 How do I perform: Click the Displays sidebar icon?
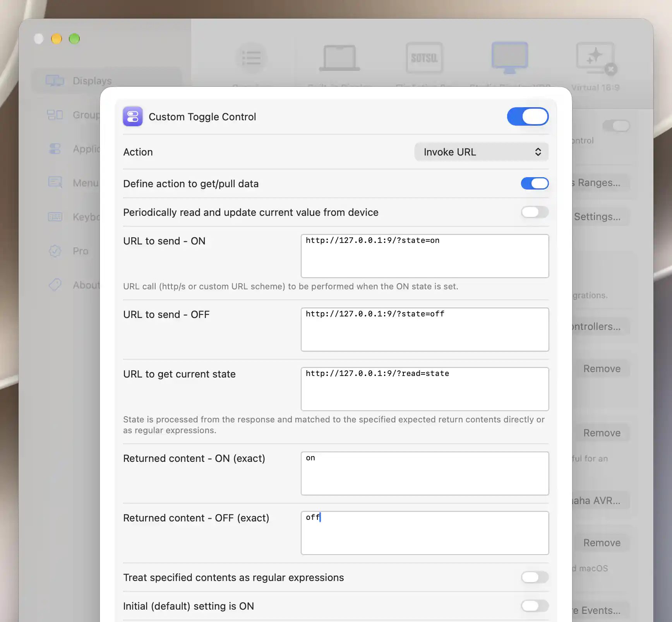coord(55,80)
